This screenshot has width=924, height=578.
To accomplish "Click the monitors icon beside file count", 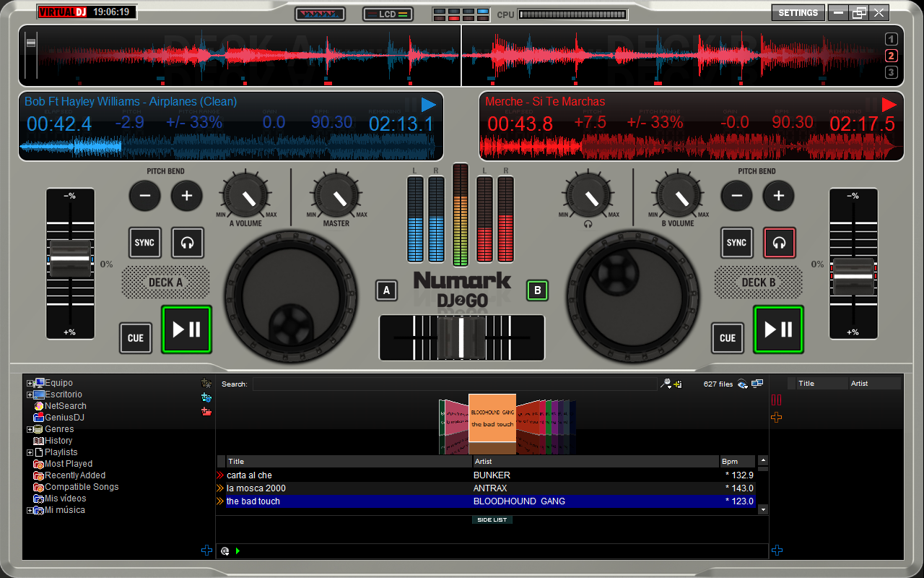I will click(x=757, y=384).
